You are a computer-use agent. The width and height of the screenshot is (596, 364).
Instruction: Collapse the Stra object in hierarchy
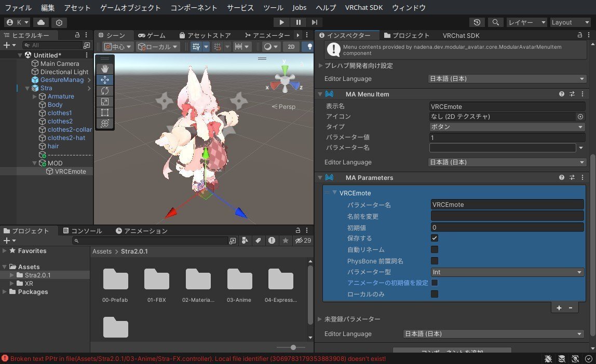pos(28,88)
